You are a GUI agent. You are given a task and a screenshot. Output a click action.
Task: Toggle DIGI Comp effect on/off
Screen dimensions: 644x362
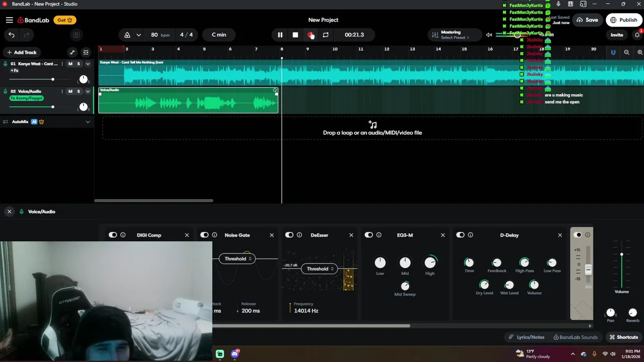pyautogui.click(x=113, y=235)
